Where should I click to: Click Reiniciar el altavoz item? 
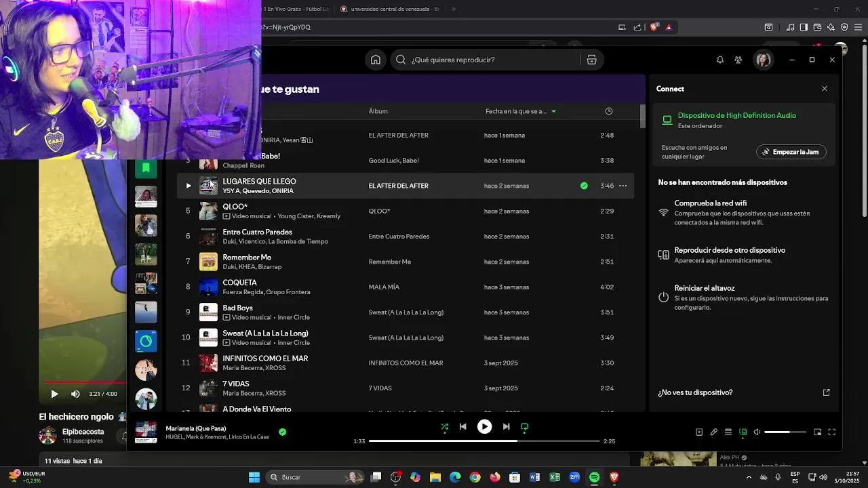[x=744, y=298]
